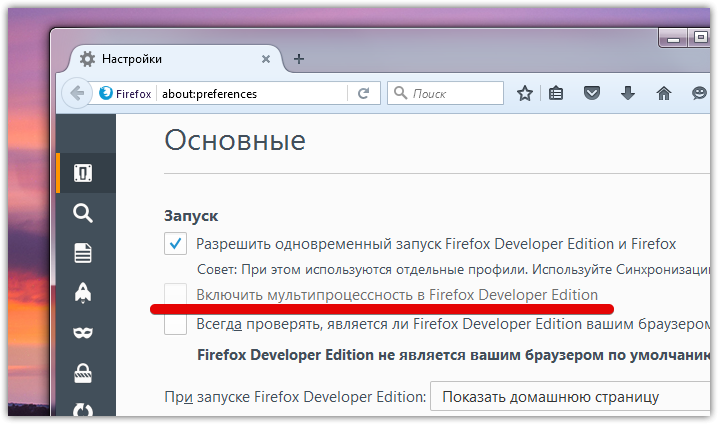The height and width of the screenshot is (424, 718).
Task: Enable the multiprocess Firefox Developer Edition checkbox
Action: pos(175,294)
